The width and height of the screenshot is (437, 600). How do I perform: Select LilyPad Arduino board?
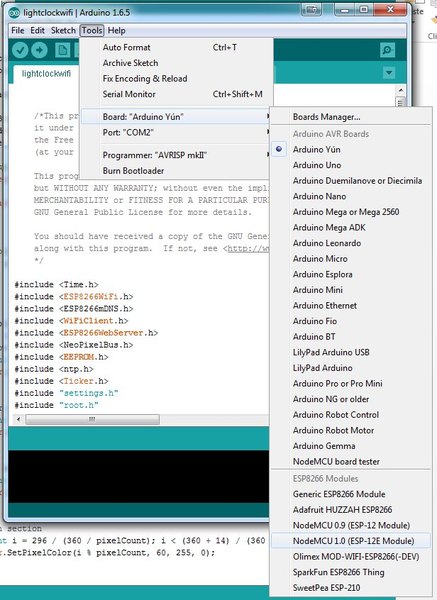click(351, 368)
